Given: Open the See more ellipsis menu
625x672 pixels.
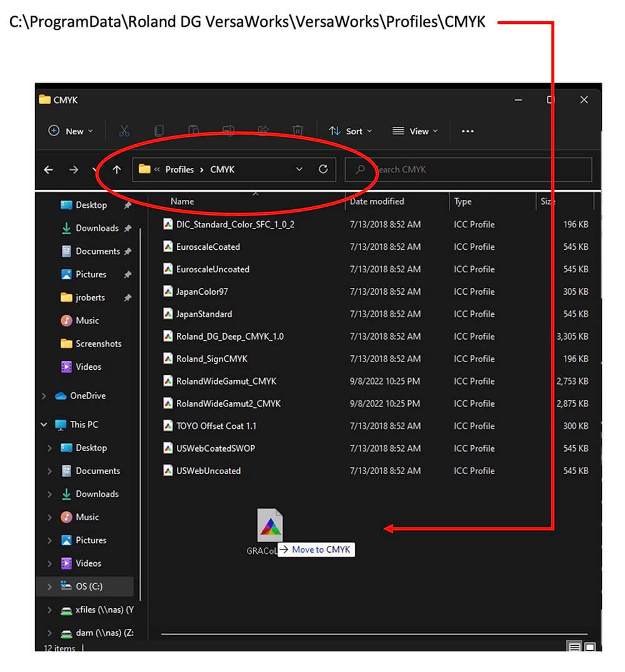Looking at the screenshot, I should click(x=467, y=131).
